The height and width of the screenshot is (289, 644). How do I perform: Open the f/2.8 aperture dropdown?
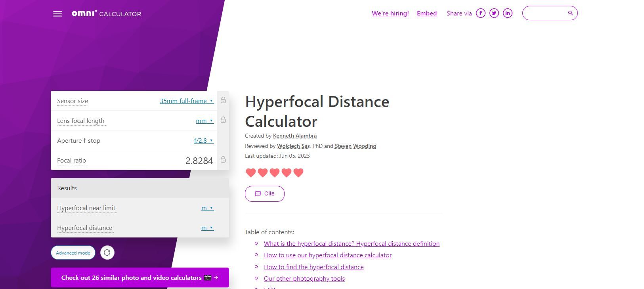(203, 141)
